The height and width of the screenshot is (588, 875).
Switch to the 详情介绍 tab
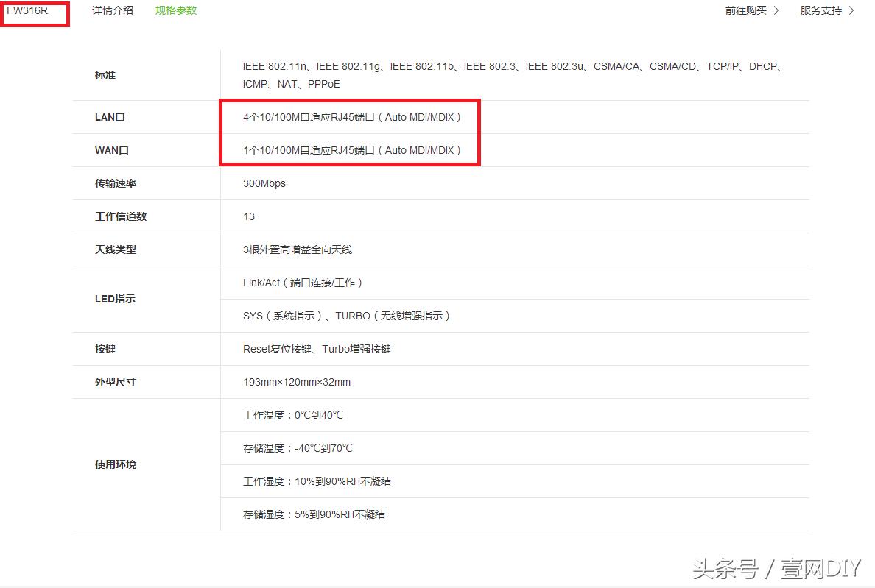click(111, 11)
